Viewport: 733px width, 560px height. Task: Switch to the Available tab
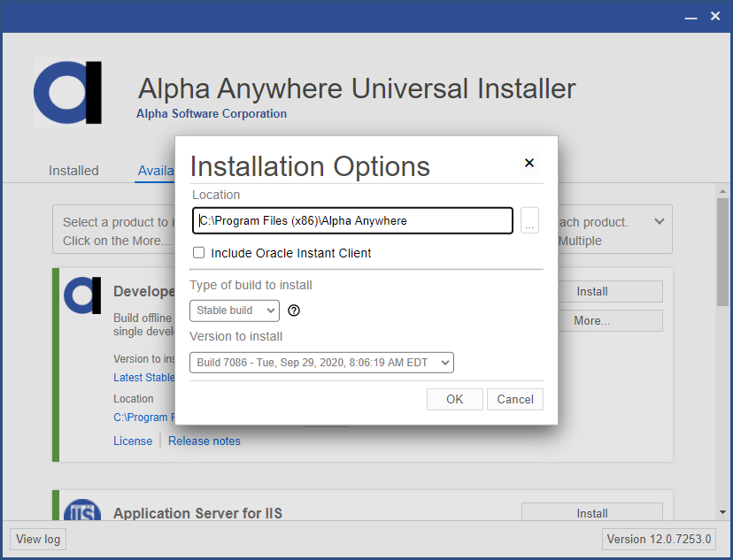point(156,171)
